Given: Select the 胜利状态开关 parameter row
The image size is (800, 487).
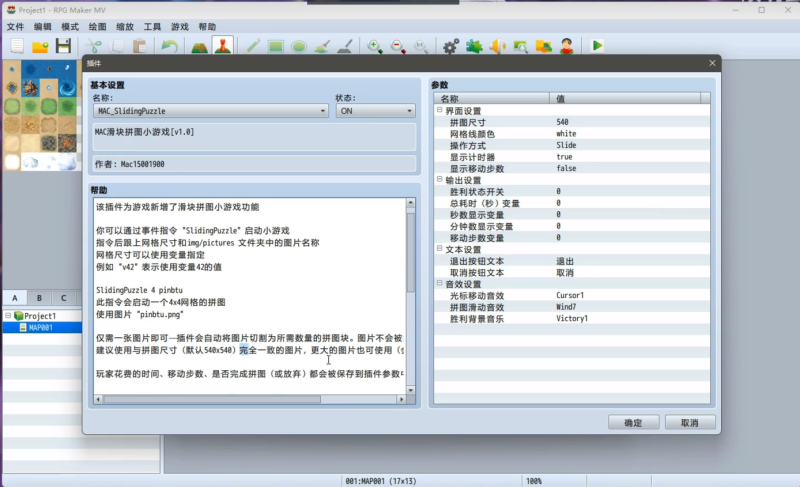Looking at the screenshot, I should point(571,191).
